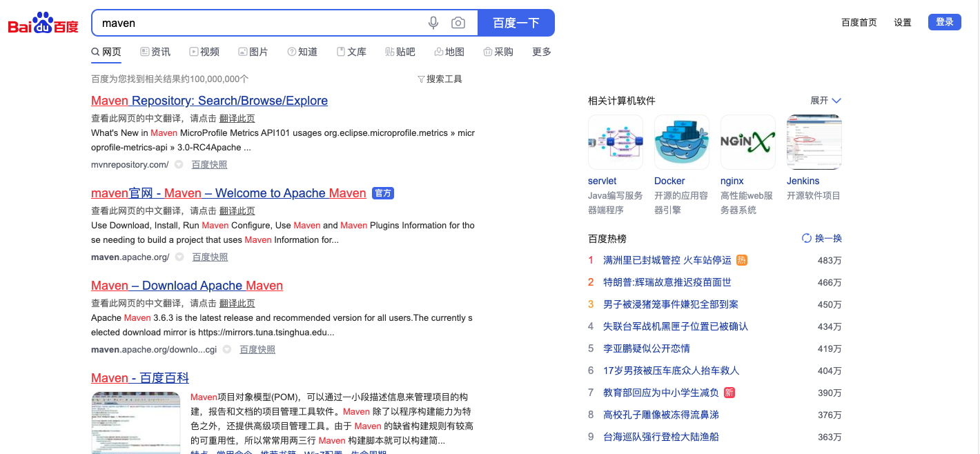Viewport: 980px width, 454px height.
Task: Go to 百度首页 link
Action: [x=859, y=22]
